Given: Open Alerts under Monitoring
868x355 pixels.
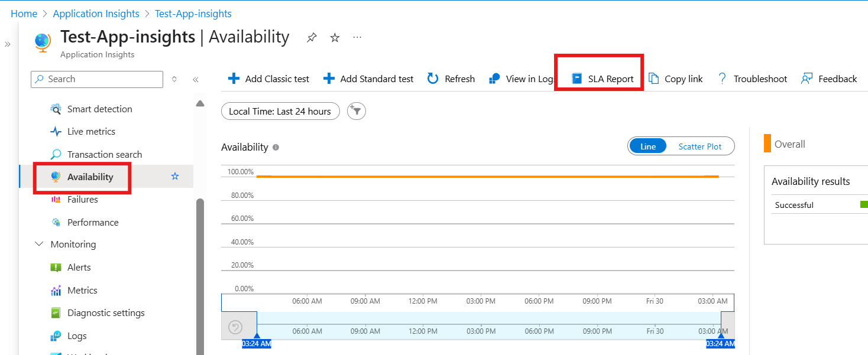Looking at the screenshot, I should click(x=79, y=267).
